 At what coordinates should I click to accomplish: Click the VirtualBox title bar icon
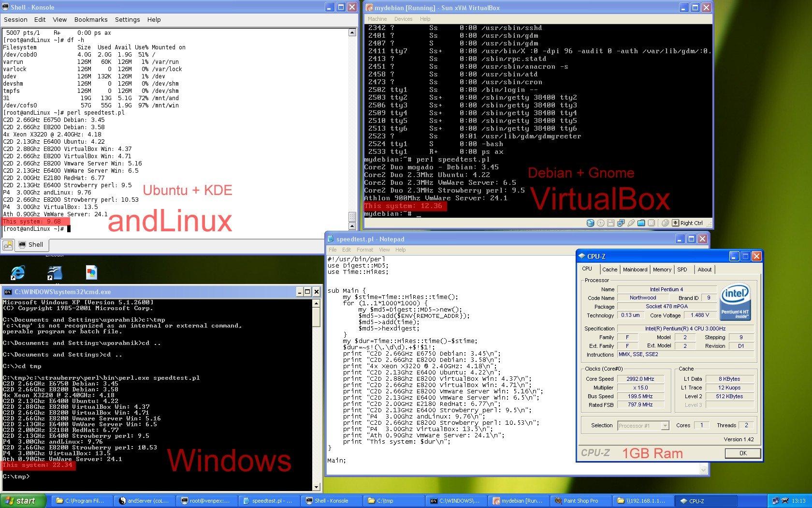[369, 8]
